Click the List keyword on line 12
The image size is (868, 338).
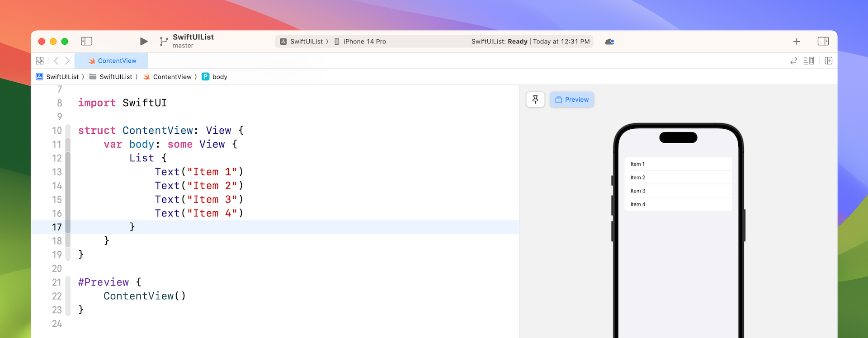pyautogui.click(x=142, y=158)
